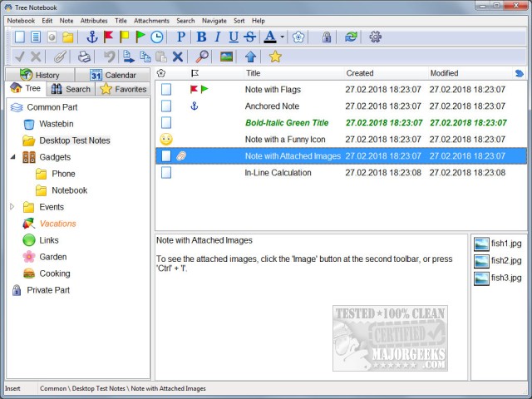Toggle strikethrough text formatting
This screenshot has width=532, height=399.
[x=250, y=37]
